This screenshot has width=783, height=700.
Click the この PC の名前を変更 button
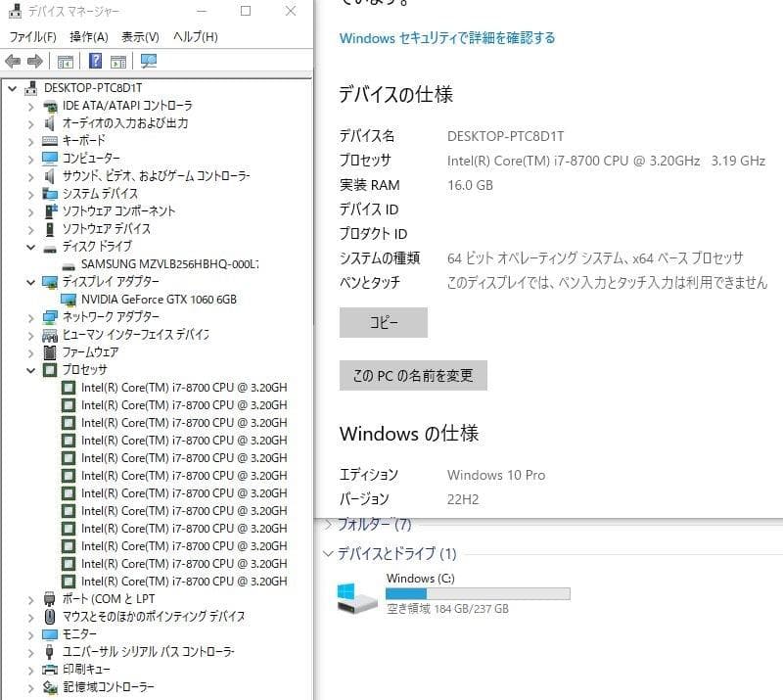(x=412, y=375)
